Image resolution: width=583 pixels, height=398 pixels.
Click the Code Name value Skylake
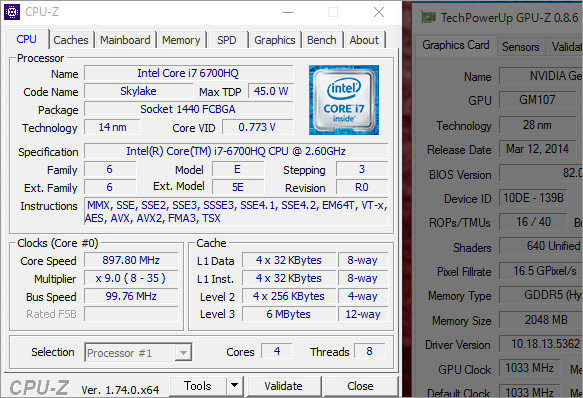pyautogui.click(x=138, y=91)
